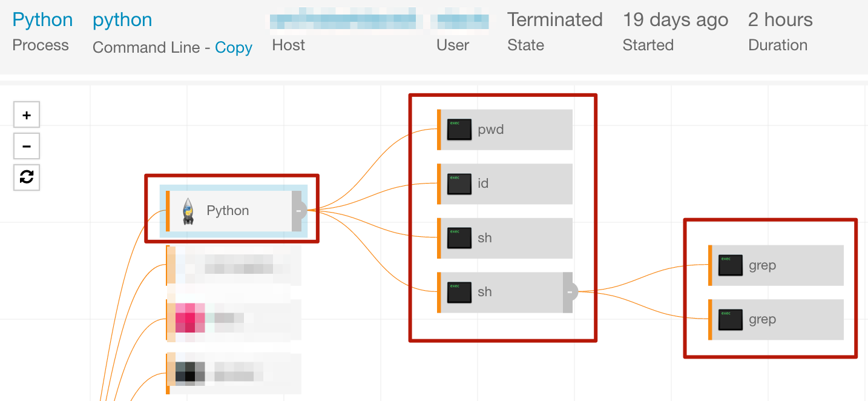Click the exec terminal icon beside id
Image resolution: width=868 pixels, height=401 pixels.
459,184
